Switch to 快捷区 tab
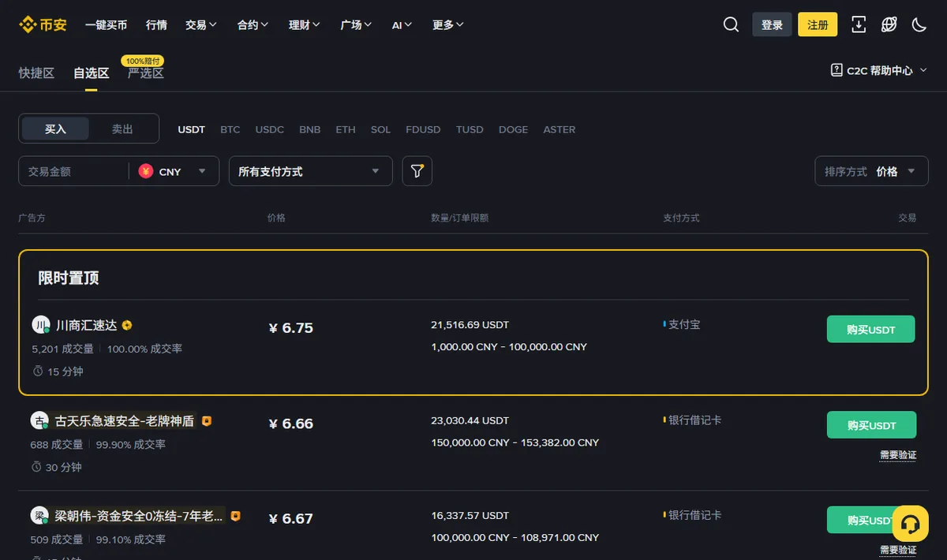The height and width of the screenshot is (560, 947). (36, 73)
